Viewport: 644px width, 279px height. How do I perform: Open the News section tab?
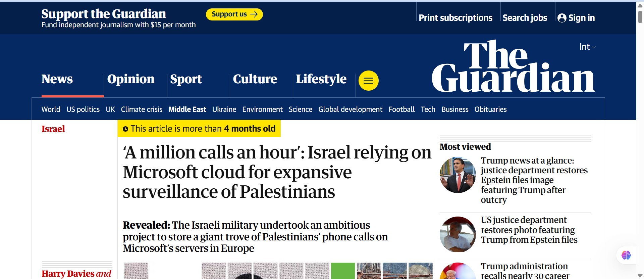point(57,79)
